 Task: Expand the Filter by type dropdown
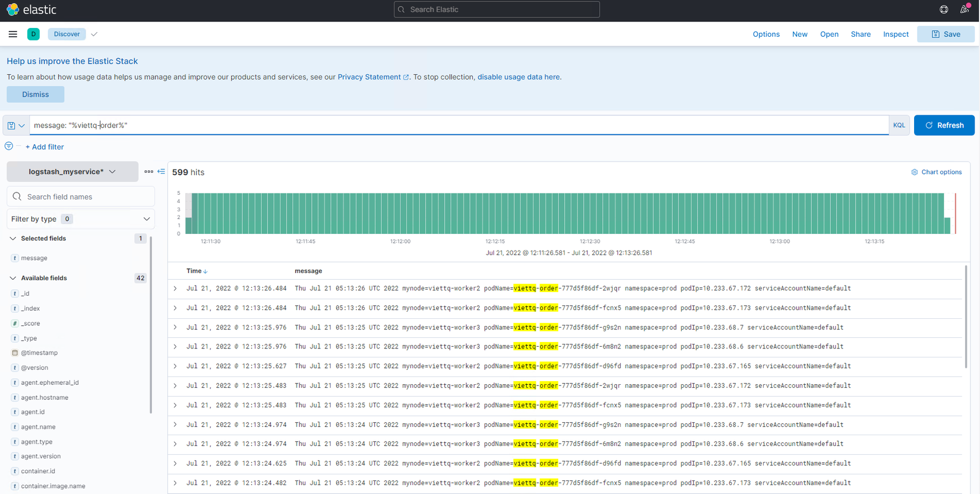81,219
